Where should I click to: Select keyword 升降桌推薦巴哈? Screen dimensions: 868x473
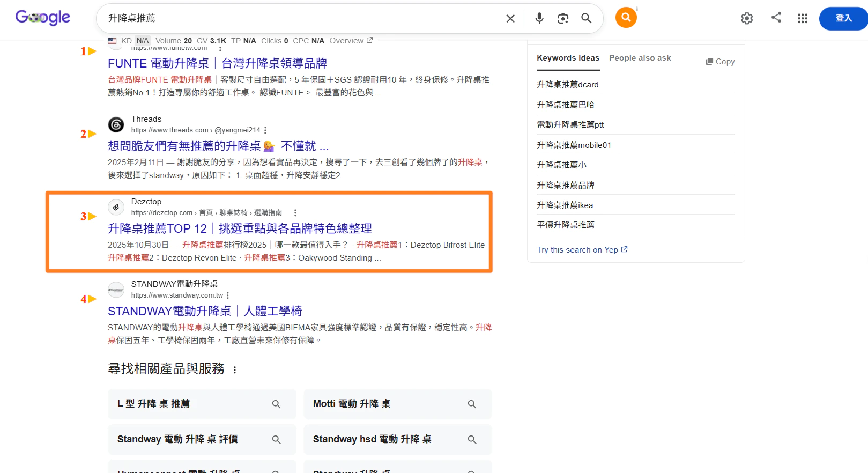[566, 105]
